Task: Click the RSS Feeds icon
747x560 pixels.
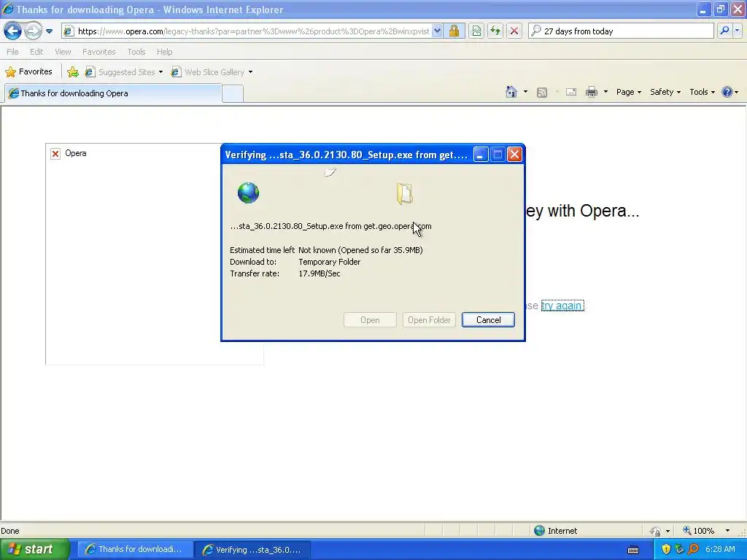Action: [542, 93]
